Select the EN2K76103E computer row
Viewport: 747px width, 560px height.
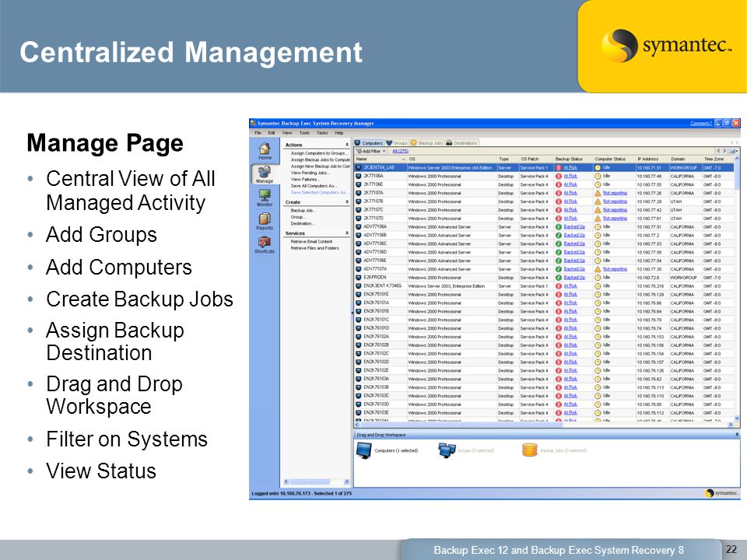(544, 412)
